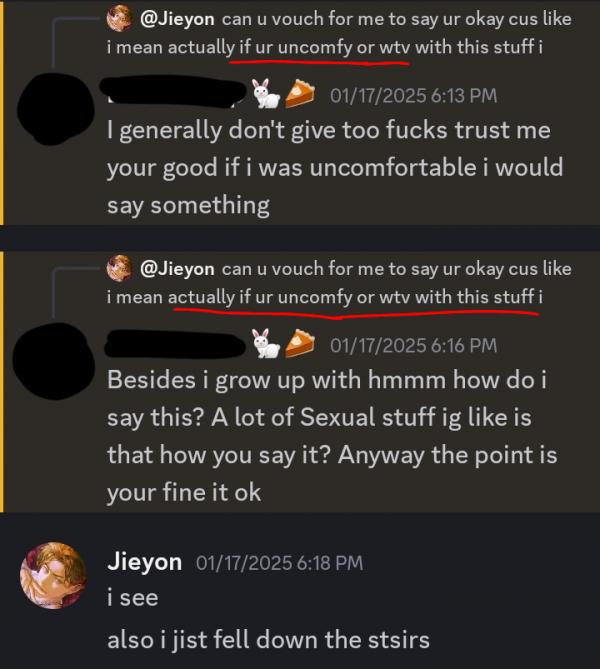Click the redacted username at 6:16 PM
Image resolution: width=600 pixels, height=669 pixels.
pyautogui.click(x=175, y=343)
